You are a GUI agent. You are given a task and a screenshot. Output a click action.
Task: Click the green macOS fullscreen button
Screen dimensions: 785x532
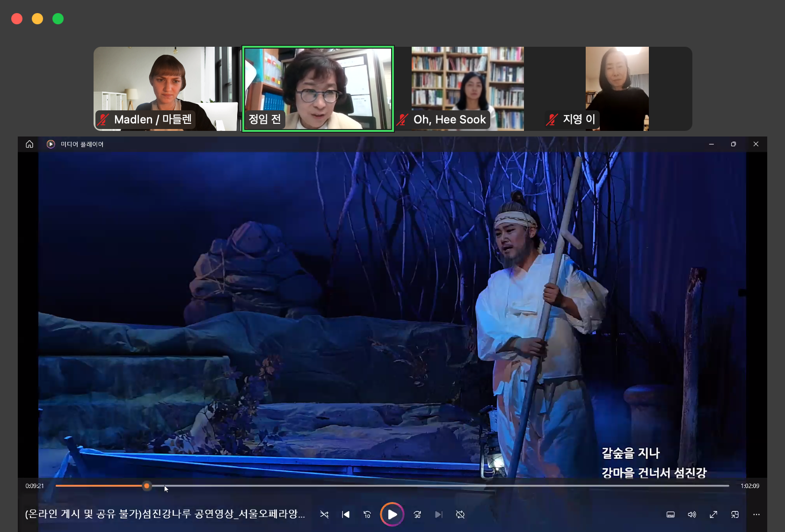[58, 19]
